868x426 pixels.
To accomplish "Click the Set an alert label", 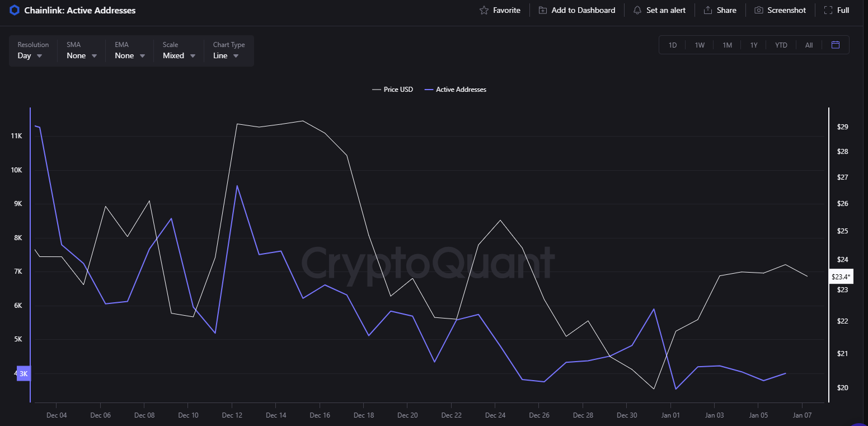I will pos(666,10).
